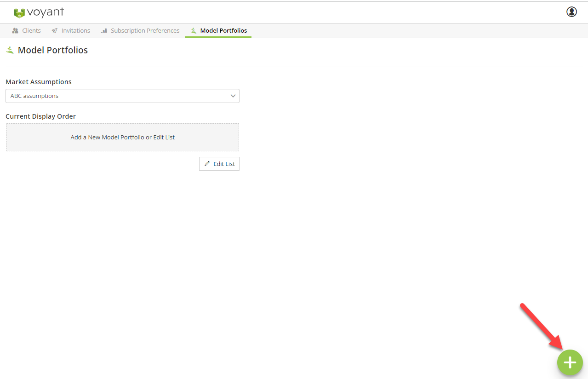Click the Model Portfolios tab leaf icon
The image size is (588, 379).
[x=194, y=31]
